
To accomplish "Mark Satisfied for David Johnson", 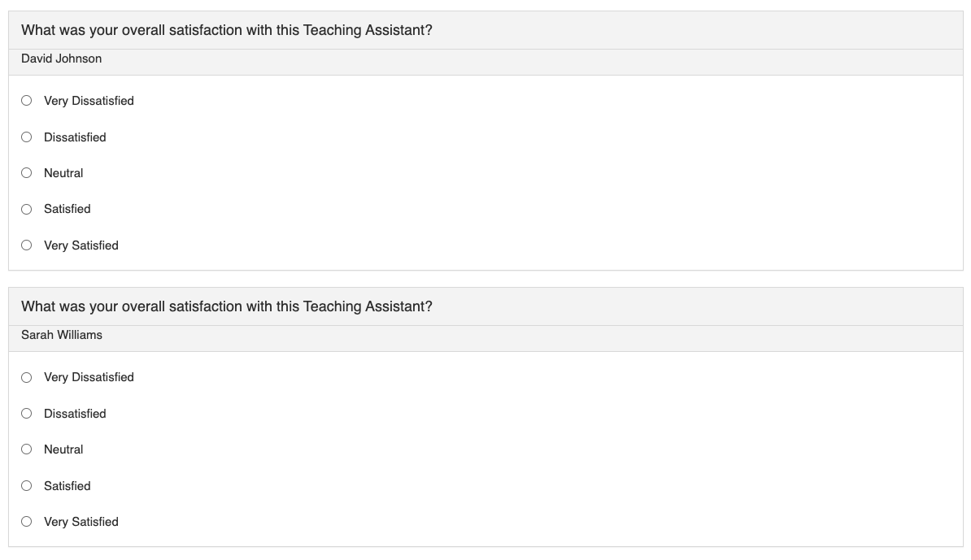I will [x=27, y=209].
